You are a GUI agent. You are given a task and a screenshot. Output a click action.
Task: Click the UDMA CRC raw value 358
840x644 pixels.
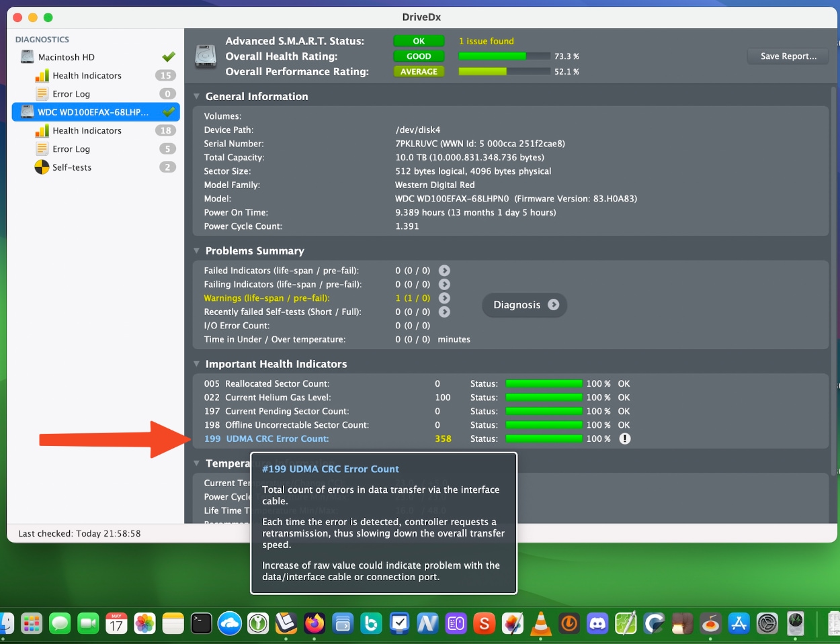(443, 439)
